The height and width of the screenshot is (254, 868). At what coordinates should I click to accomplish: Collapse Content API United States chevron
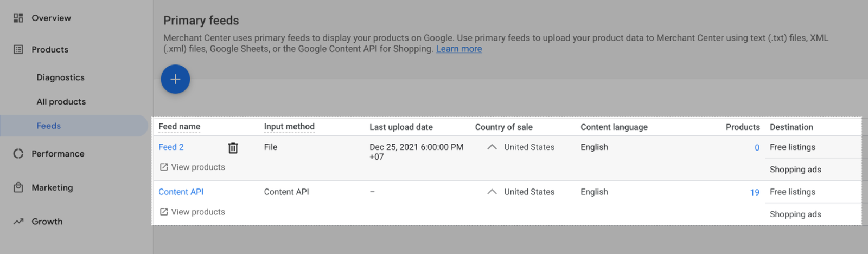click(x=492, y=192)
